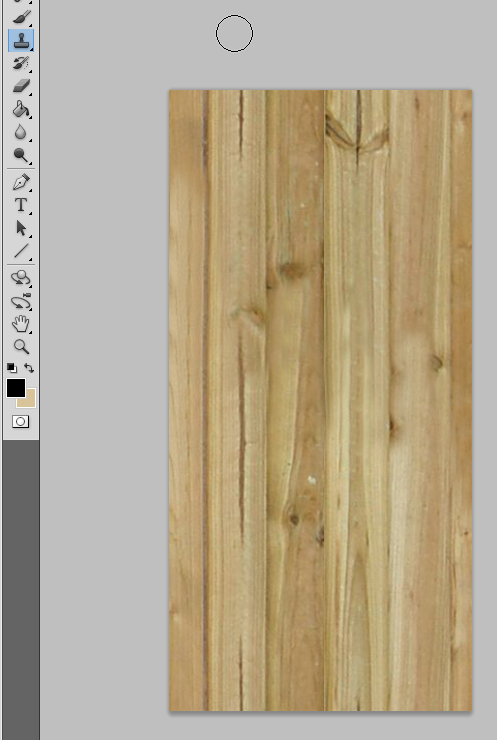Screen dimensions: 497x740
Task: Select the Pen tool
Action: 21,182
